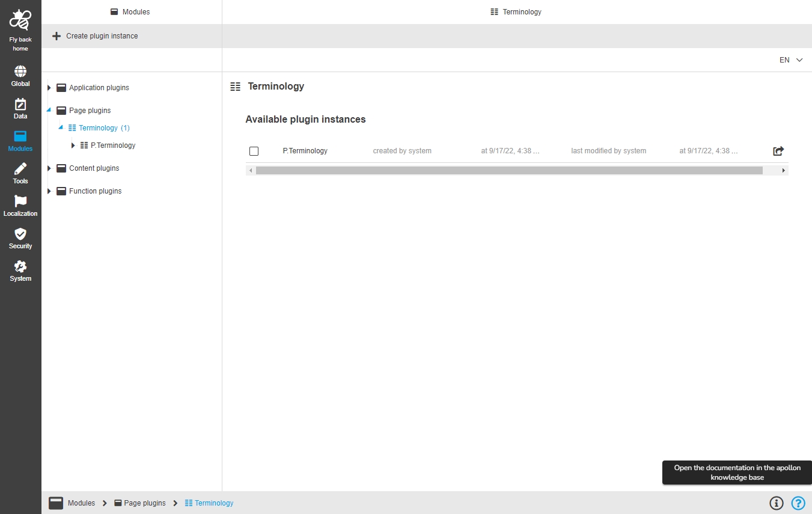Click the Application plugins folder icon
Image resolution: width=812 pixels, height=514 pixels.
[61, 88]
